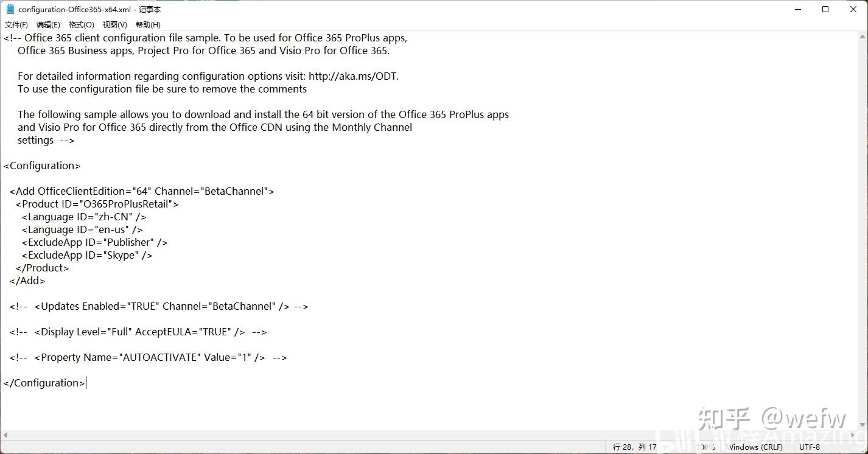
Task: Click the ExcludeApp ID="Publisher" line
Action: [x=95, y=242]
